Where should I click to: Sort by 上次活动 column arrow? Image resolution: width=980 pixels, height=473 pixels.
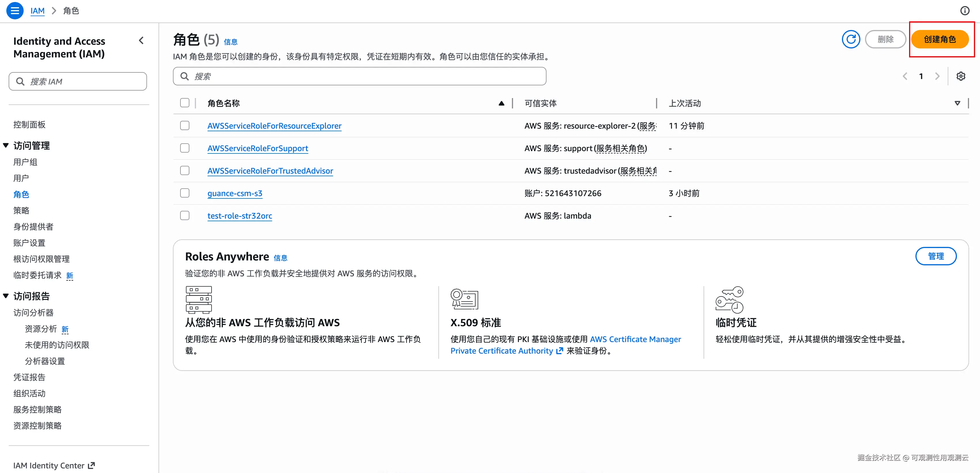[957, 103]
